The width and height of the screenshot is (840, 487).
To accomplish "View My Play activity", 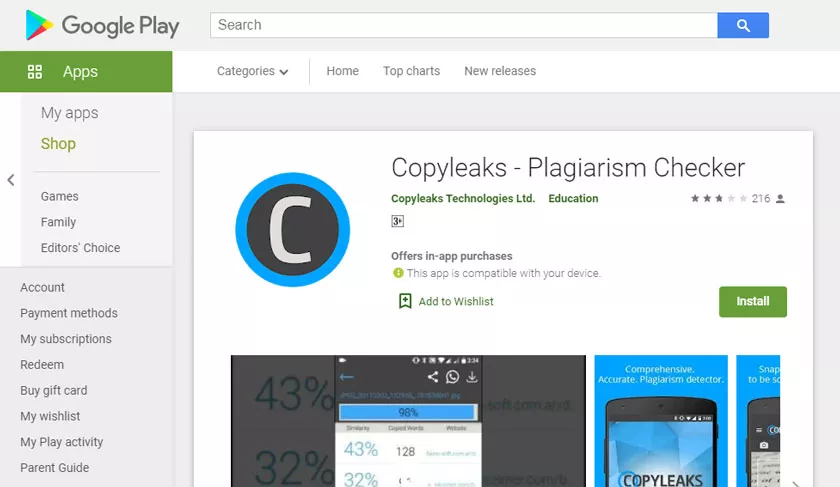I will [62, 441].
